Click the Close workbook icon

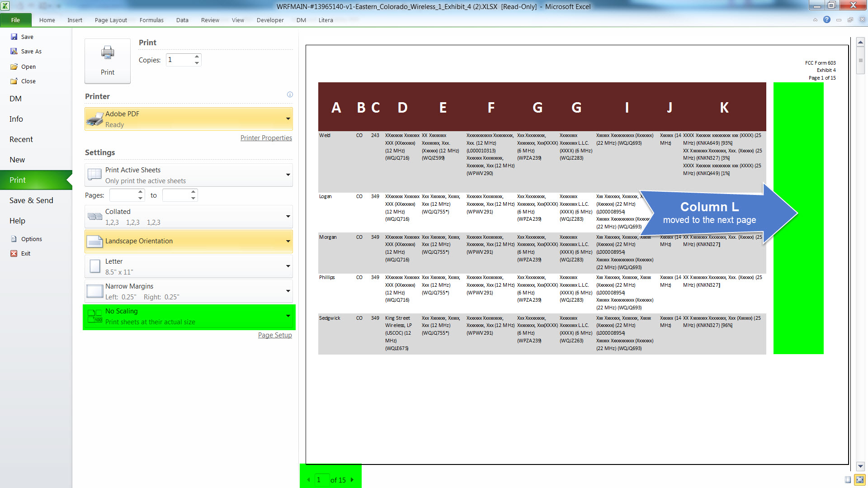pyautogui.click(x=14, y=81)
